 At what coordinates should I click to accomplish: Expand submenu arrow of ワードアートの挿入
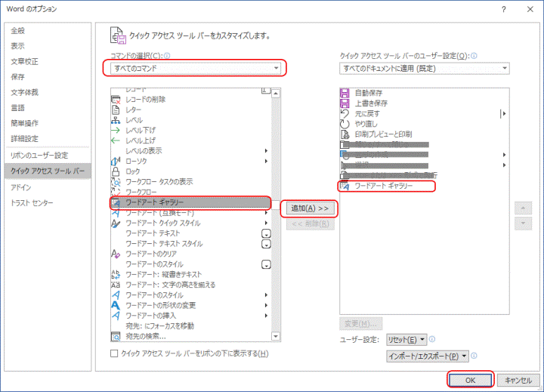coord(266,316)
